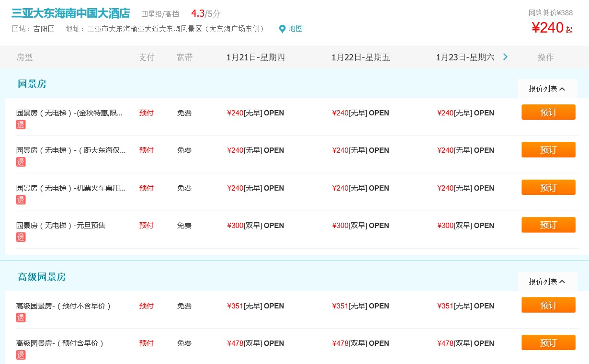The width and height of the screenshot is (589, 364).
Task: Open the 地图 link for hotel location
Action: point(295,29)
